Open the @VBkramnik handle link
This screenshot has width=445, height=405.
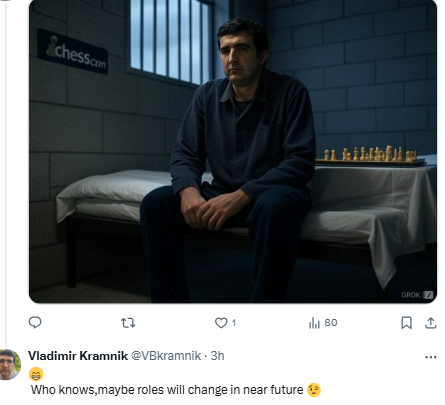coord(166,356)
